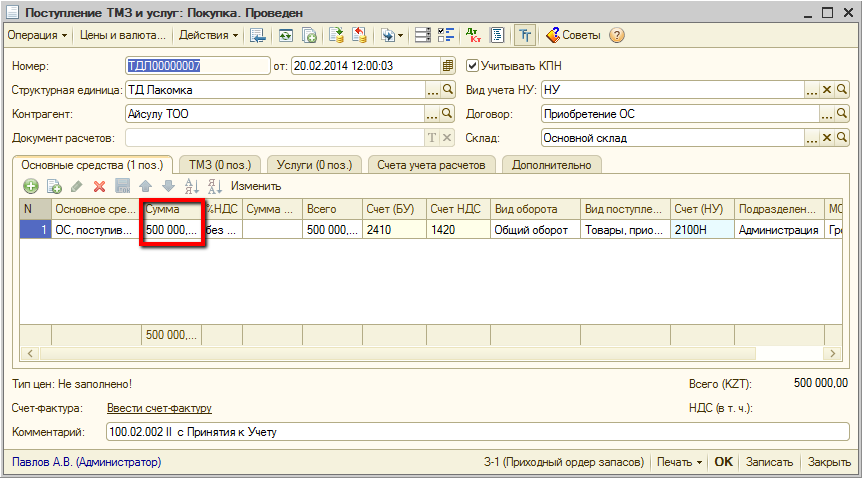862x478 pixels.
Task: Click magnifier icon next to Контрагент field
Action: [x=448, y=114]
